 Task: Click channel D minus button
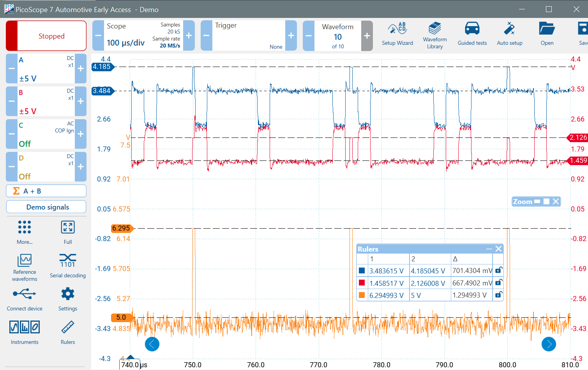12,167
